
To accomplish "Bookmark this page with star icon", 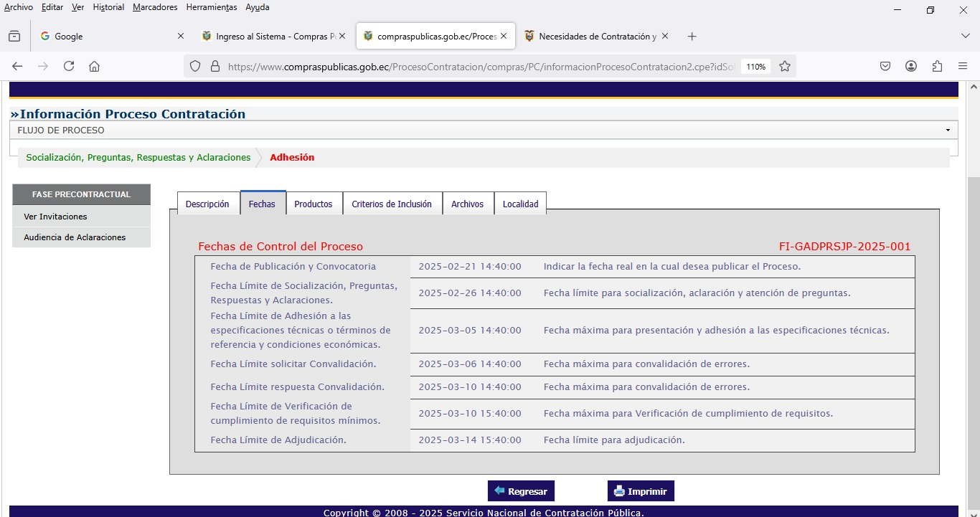I will pyautogui.click(x=785, y=66).
